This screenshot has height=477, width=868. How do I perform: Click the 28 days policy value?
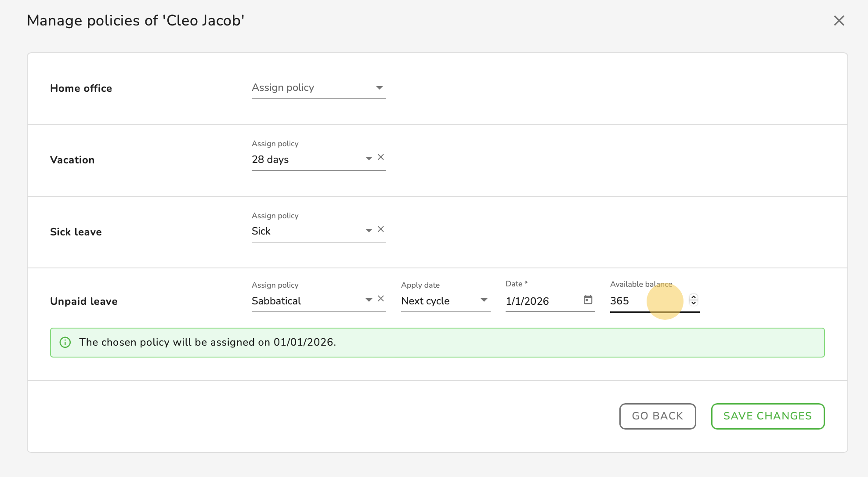[271, 160]
